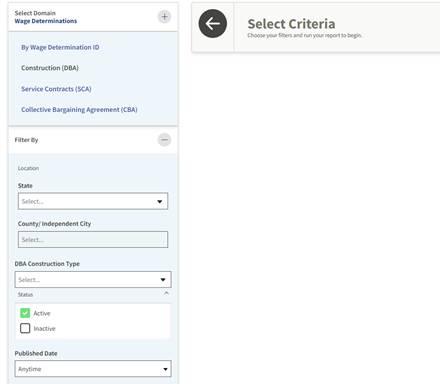
Task: Click the back arrow circle icon
Action: (x=213, y=23)
